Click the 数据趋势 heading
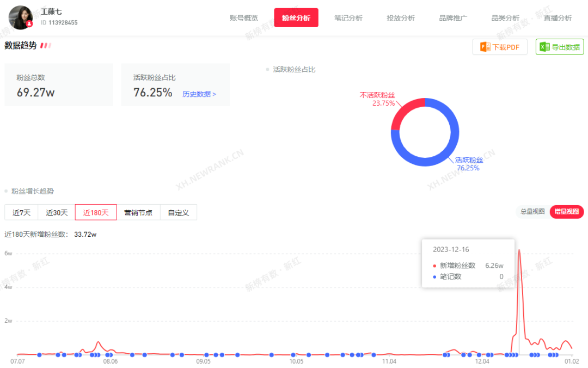Screen dimensions: 588x368 [21, 45]
